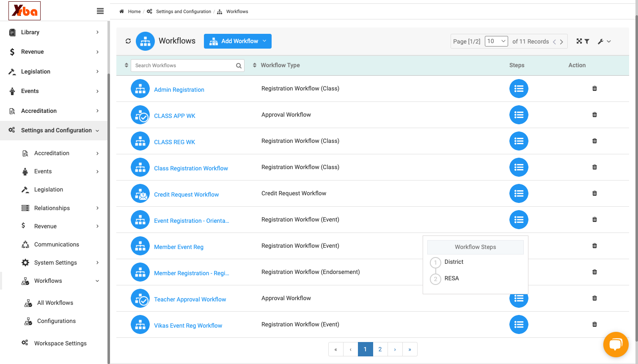638x364 pixels.
Task: Delete the CLASS REG WK workflow
Action: (x=594, y=141)
